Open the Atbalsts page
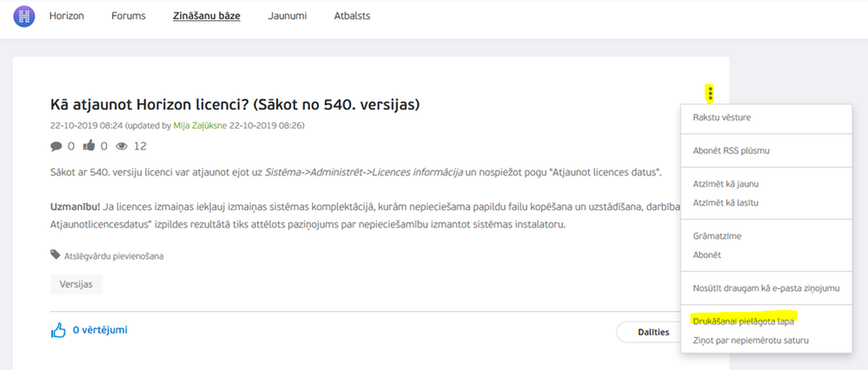This screenshot has width=868, height=370. 352,16
